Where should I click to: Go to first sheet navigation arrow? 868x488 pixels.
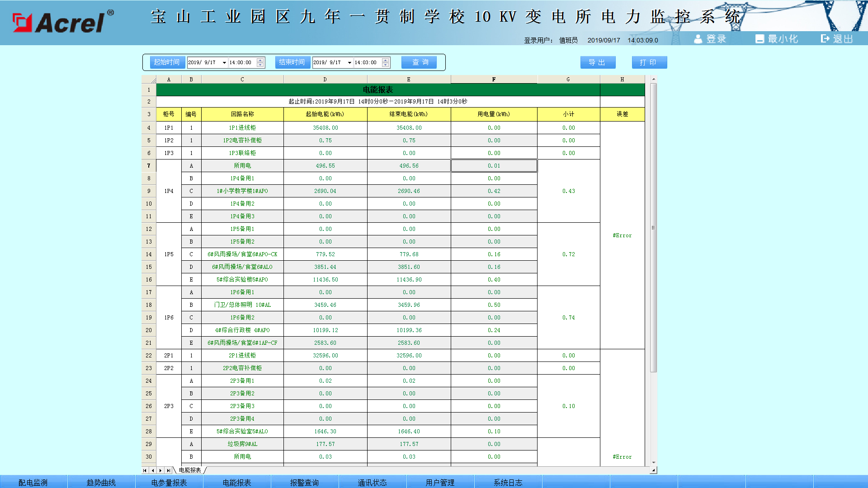(145, 470)
